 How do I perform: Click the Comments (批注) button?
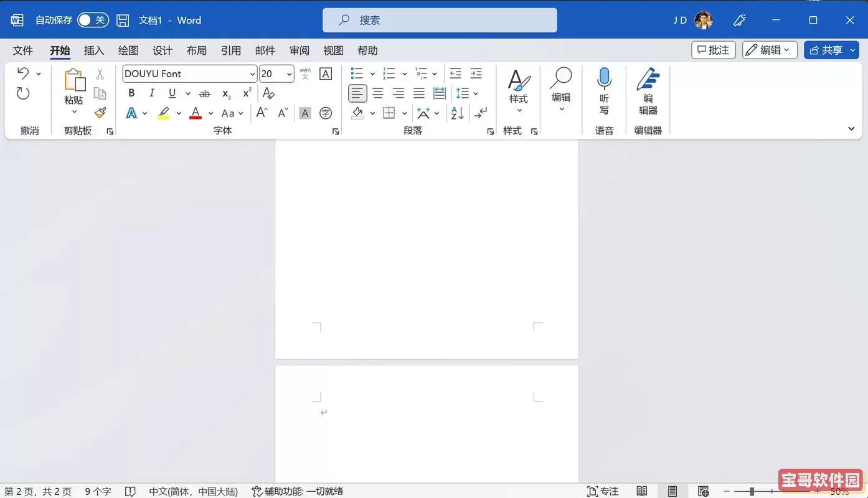pyautogui.click(x=714, y=50)
